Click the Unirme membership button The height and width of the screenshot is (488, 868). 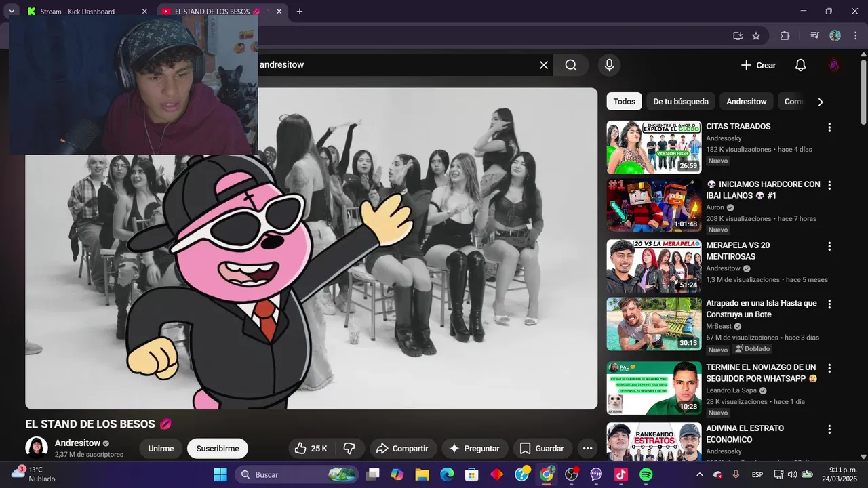161,449
